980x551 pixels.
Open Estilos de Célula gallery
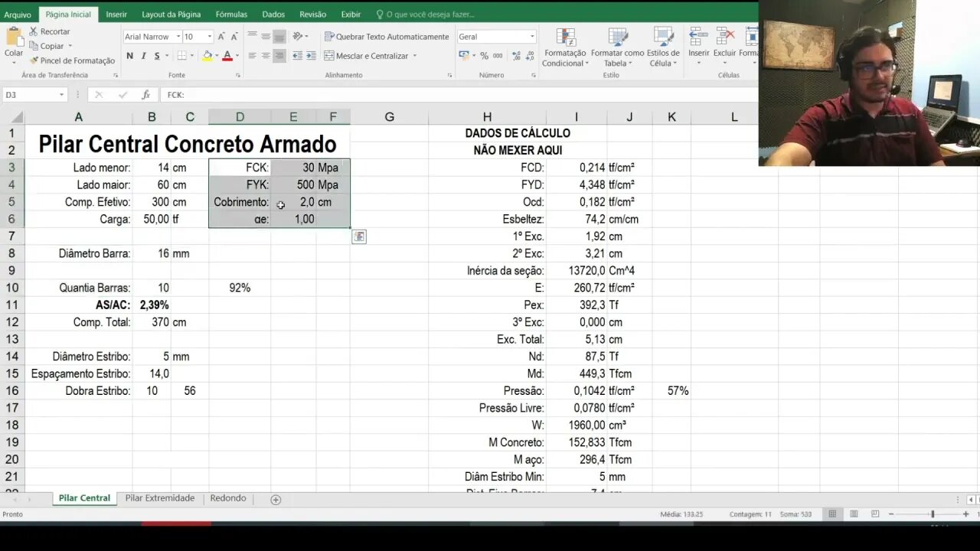(x=663, y=47)
